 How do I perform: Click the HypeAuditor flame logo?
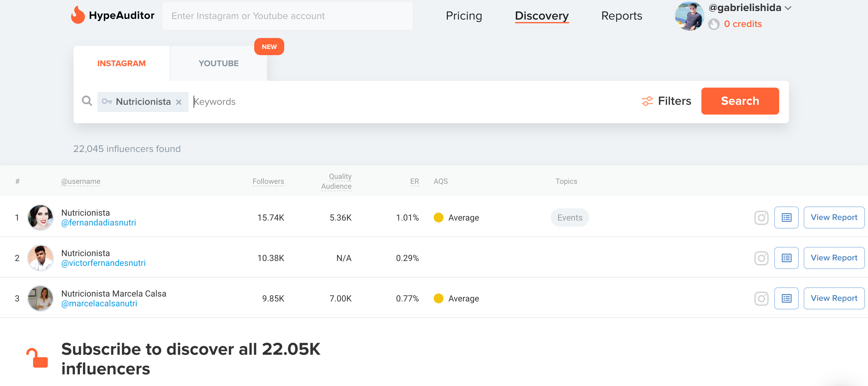[x=78, y=15]
